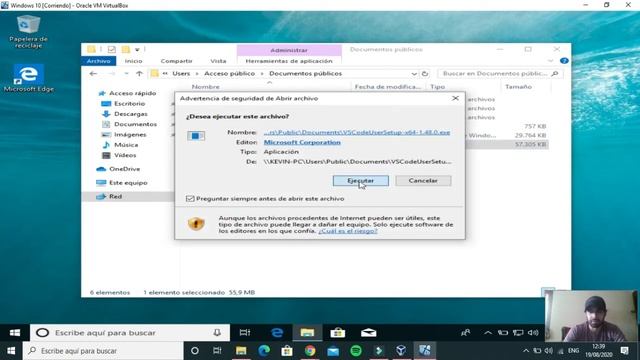
Task: Click the host taskbar search box
Action: (x=103, y=351)
